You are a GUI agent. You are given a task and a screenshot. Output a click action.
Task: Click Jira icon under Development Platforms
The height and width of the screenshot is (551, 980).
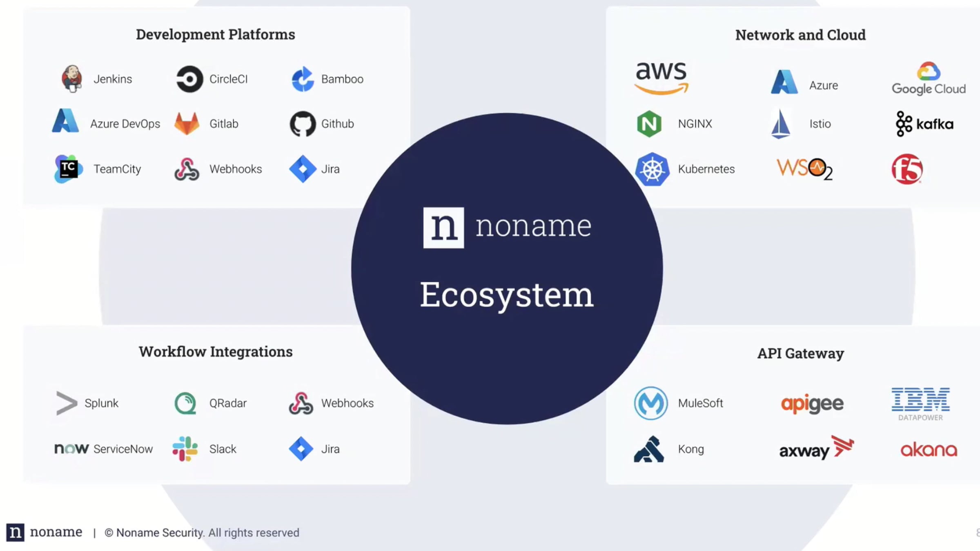(x=303, y=169)
